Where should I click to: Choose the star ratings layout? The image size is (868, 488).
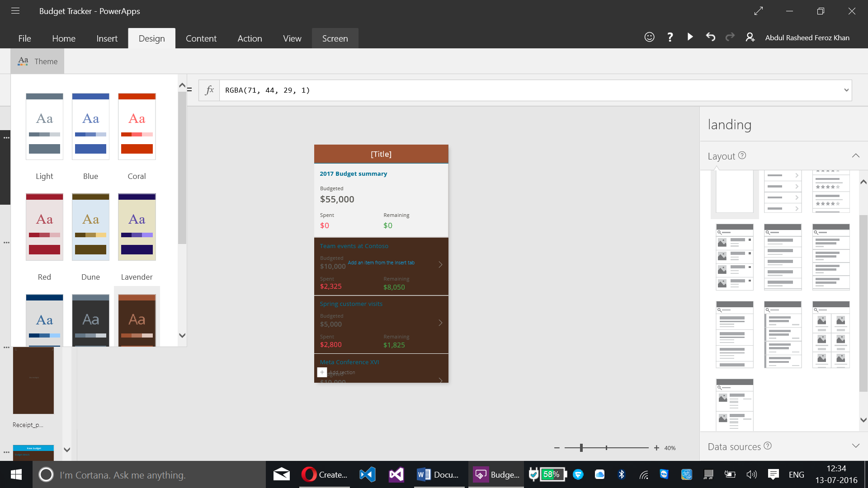point(831,191)
